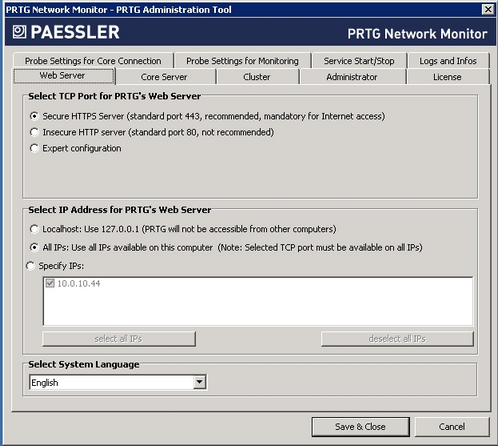Switch to Probe Settings for Core Connection tab
Image resolution: width=498 pixels, height=446 pixels.
click(x=93, y=61)
